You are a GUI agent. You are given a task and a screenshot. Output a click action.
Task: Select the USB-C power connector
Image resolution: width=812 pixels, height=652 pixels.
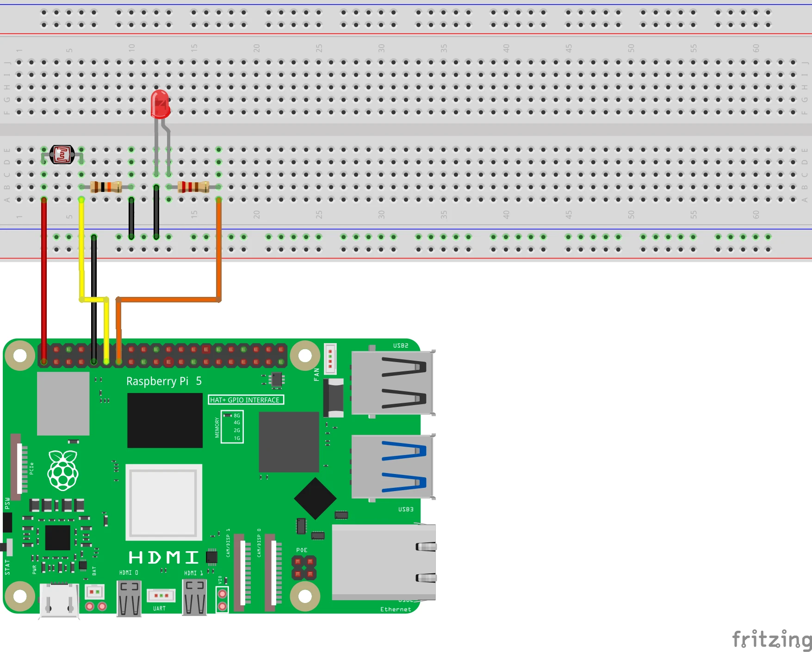(x=59, y=601)
